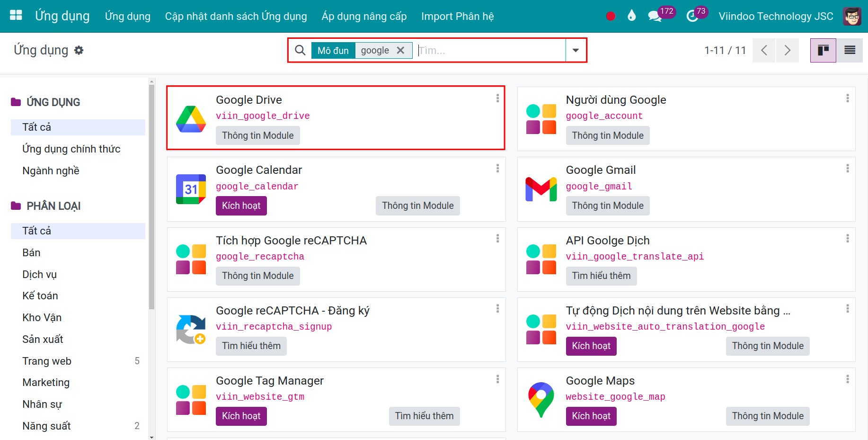Click the search magnifier icon
Image resolution: width=868 pixels, height=440 pixels.
click(x=300, y=50)
